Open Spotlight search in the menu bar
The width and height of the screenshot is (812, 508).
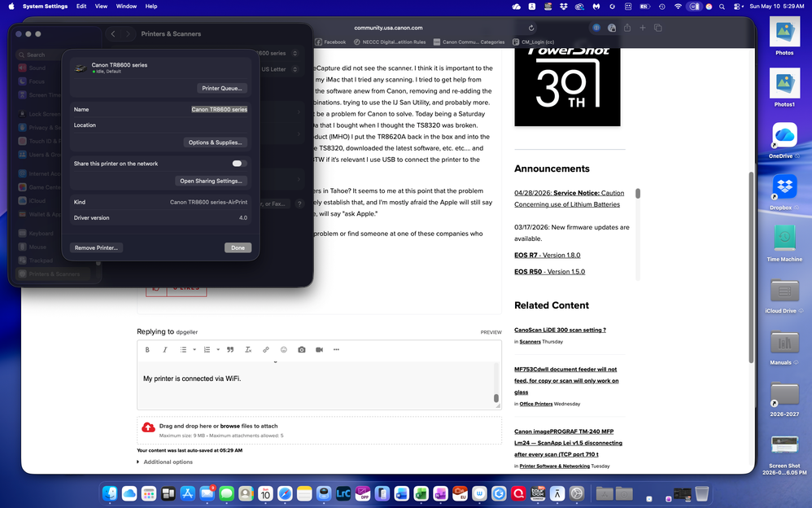pos(722,7)
